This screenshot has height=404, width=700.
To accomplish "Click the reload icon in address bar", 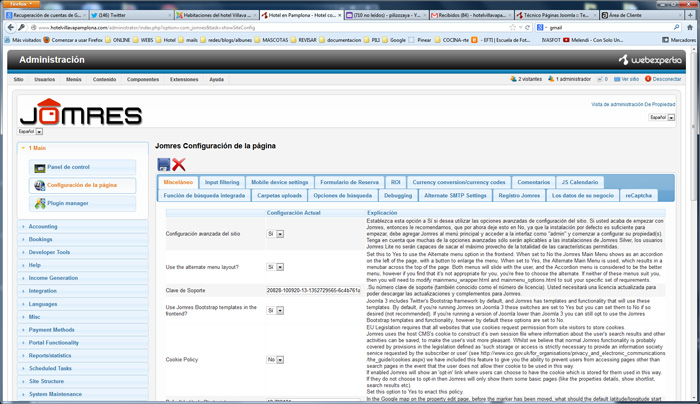I will [x=527, y=27].
